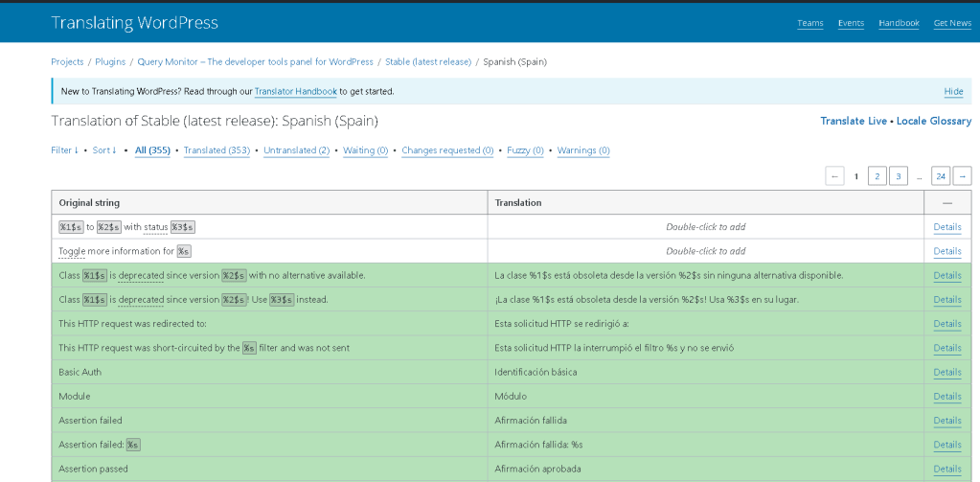980x482 pixels.
Task: Go to page 2 of results
Action: [877, 176]
